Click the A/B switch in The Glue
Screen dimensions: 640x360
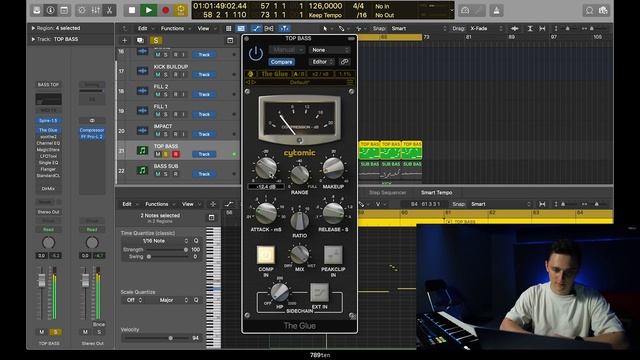[299, 74]
